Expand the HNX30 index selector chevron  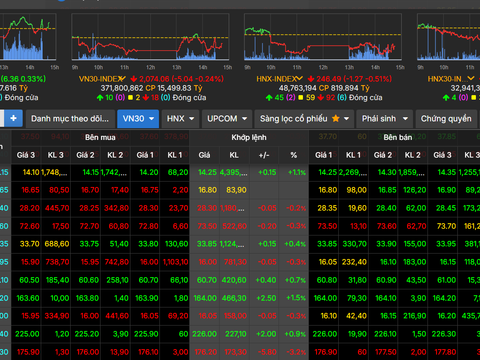coord(471,79)
